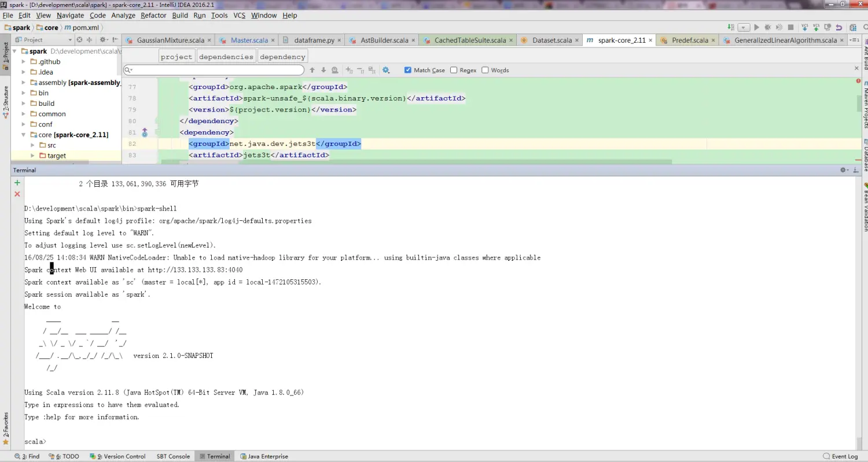Click the Add Selection for Next Occurrence icon
Image resolution: width=868 pixels, height=462 pixels.
pos(349,70)
